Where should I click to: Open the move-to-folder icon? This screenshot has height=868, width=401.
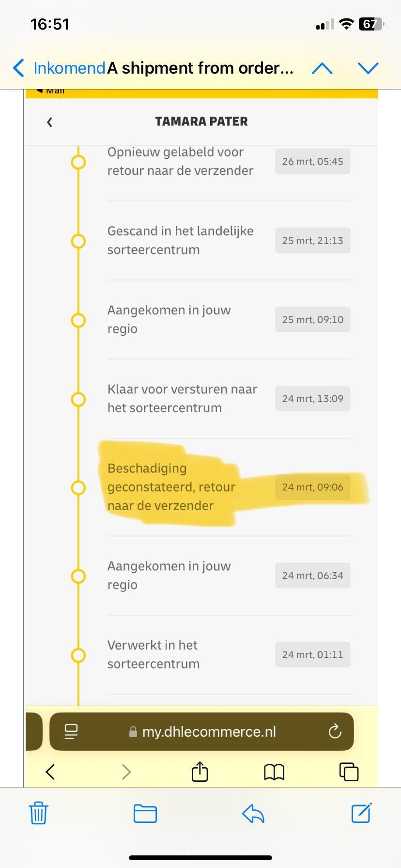click(x=145, y=813)
